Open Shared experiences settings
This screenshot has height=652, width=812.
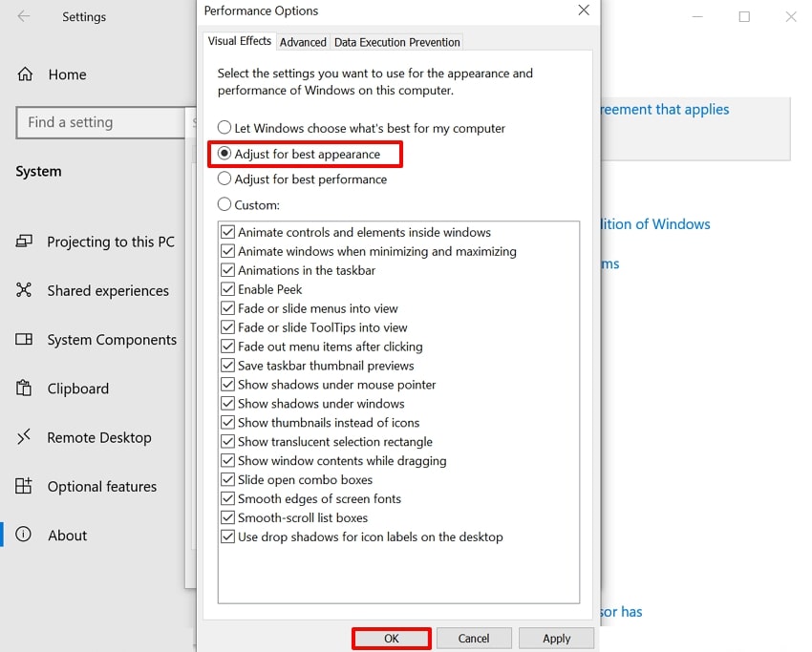tap(108, 290)
